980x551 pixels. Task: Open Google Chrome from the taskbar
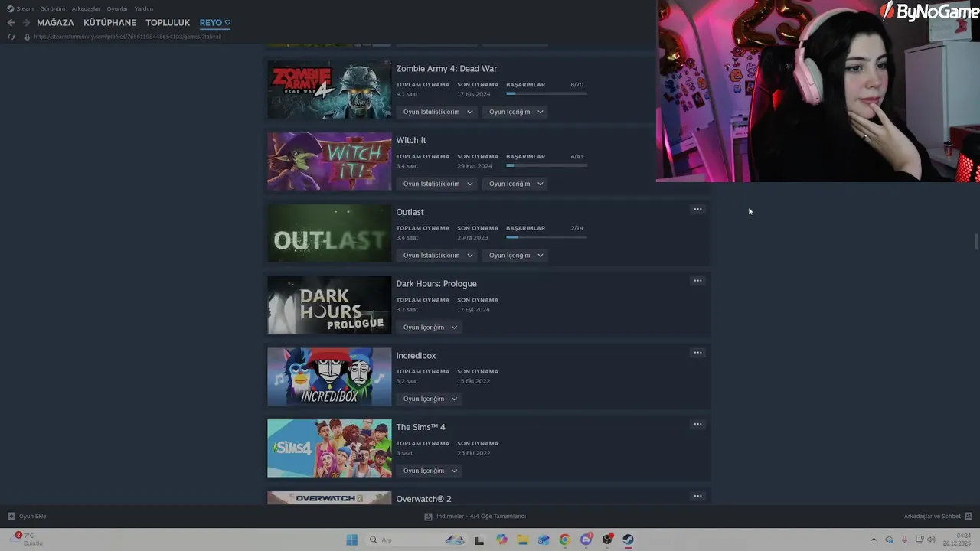tap(564, 540)
